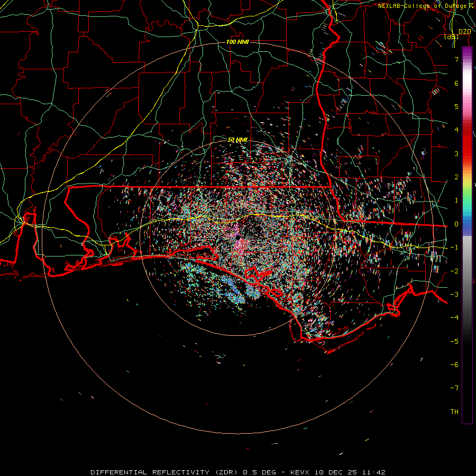476x476 pixels.
Task: Click the -4 dB value on color scale
Action: (x=454, y=318)
